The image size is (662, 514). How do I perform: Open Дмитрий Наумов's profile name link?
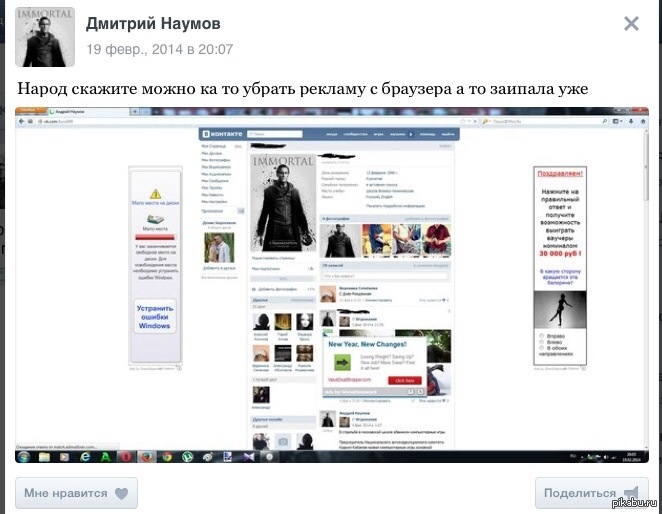154,23
